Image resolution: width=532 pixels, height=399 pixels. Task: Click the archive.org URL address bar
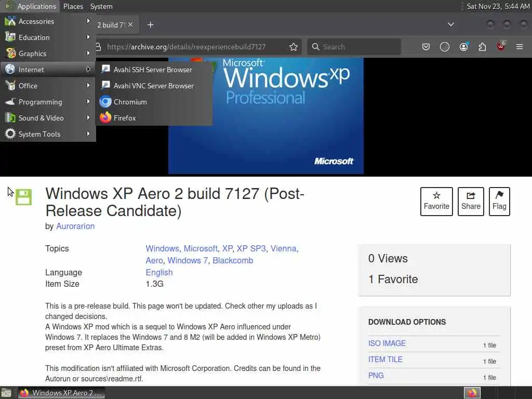(x=187, y=47)
